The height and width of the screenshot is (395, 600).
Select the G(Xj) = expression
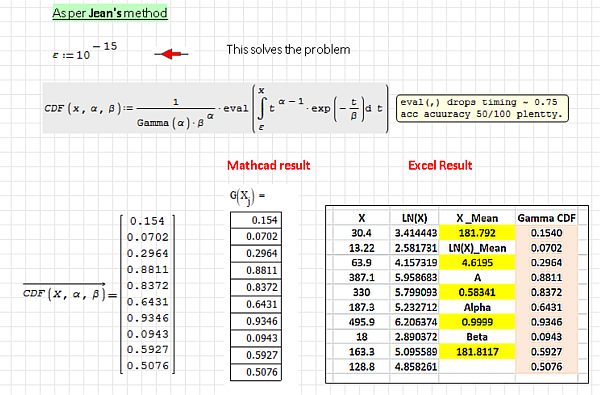pos(247,197)
